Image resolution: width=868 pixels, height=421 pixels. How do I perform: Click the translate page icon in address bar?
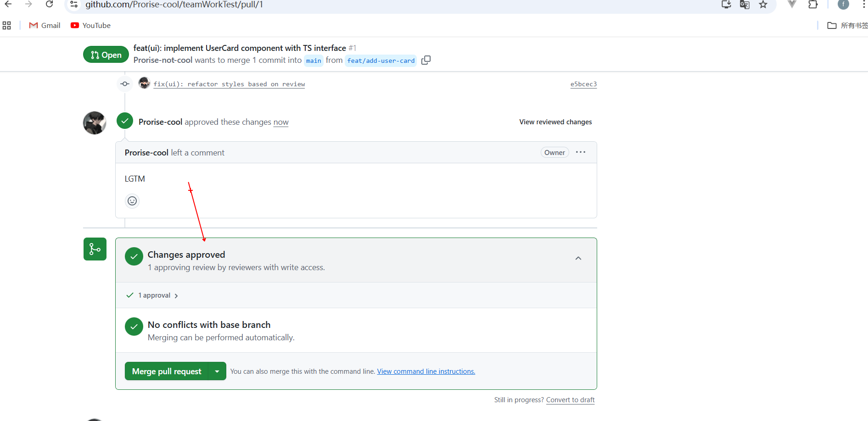pyautogui.click(x=745, y=5)
